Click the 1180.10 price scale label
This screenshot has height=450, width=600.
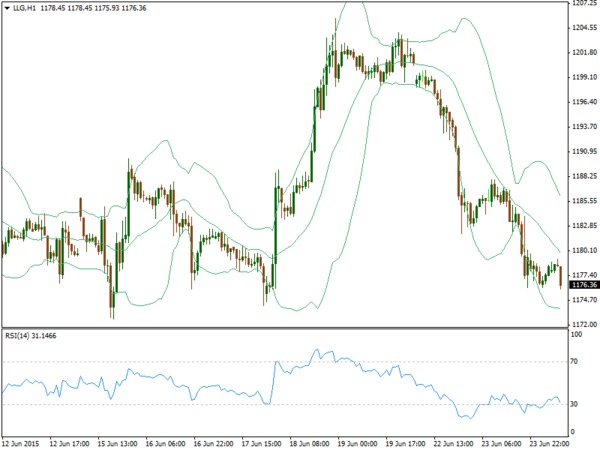coord(583,250)
